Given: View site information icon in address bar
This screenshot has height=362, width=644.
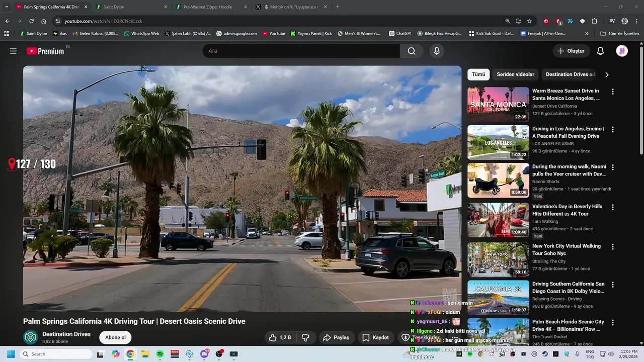Looking at the screenshot, I should pyautogui.click(x=58, y=21).
